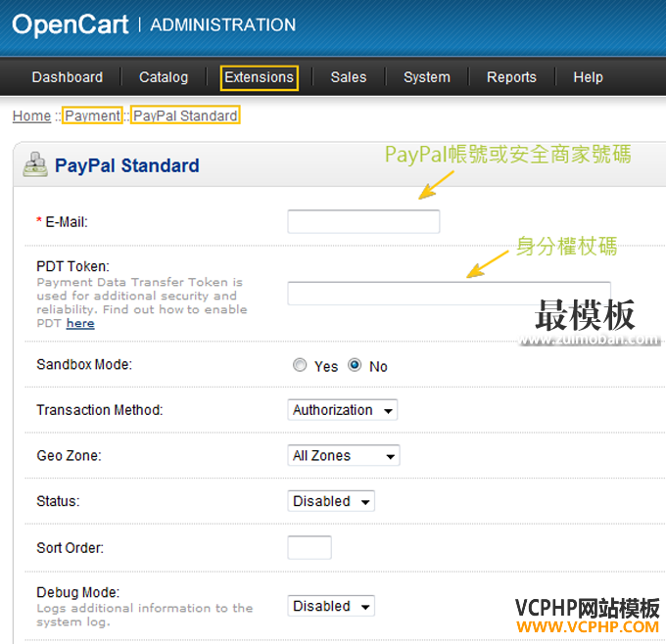Open the System menu
The image size is (666, 644).
[427, 77]
